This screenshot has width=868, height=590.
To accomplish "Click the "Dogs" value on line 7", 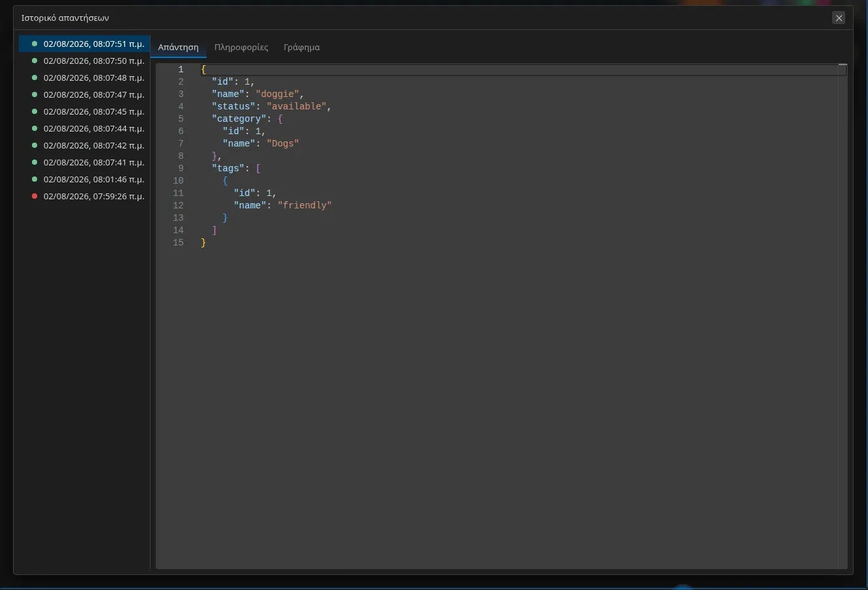I will click(x=283, y=143).
